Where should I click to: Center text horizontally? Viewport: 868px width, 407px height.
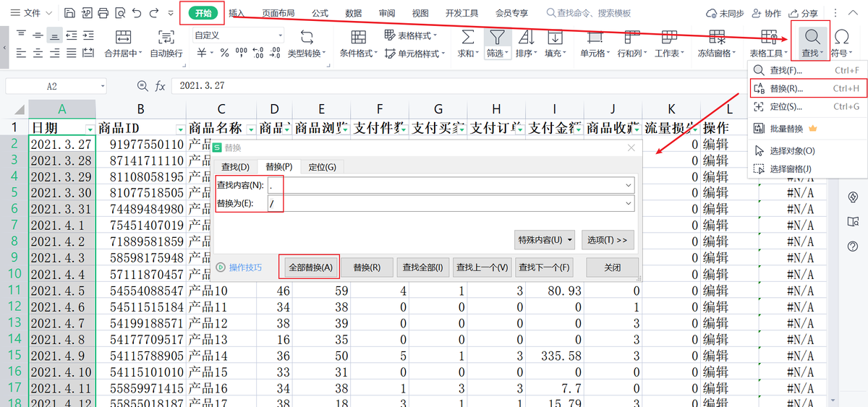tap(38, 53)
